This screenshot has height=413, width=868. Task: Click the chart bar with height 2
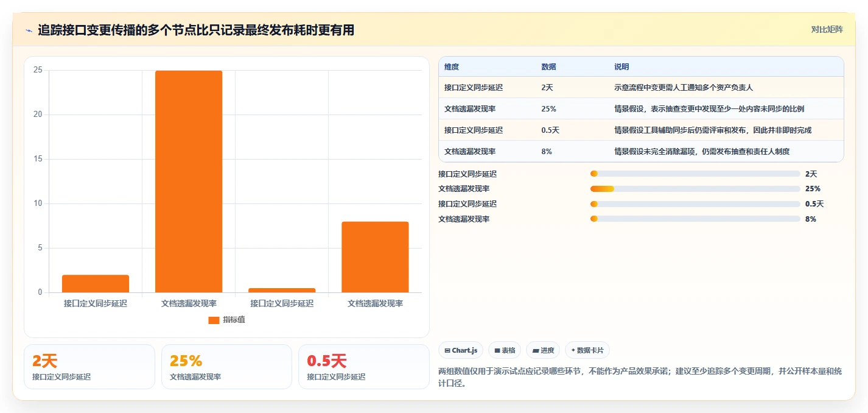pyautogui.click(x=96, y=284)
